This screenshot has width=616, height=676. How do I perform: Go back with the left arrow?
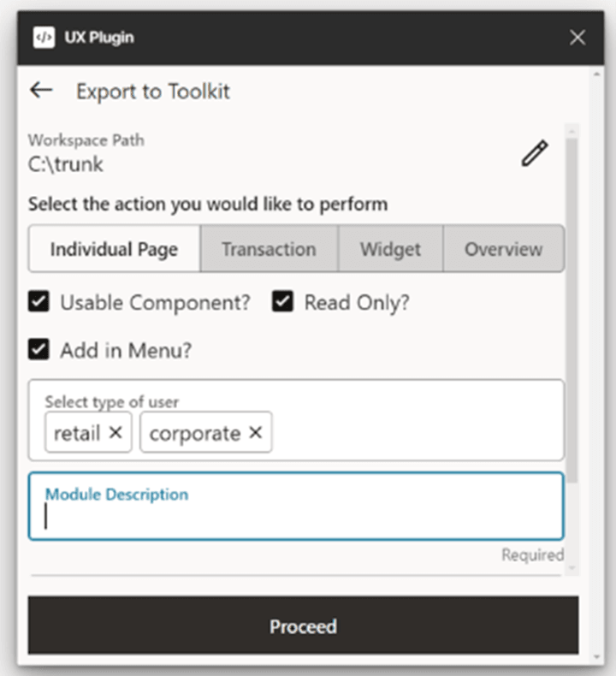[41, 91]
